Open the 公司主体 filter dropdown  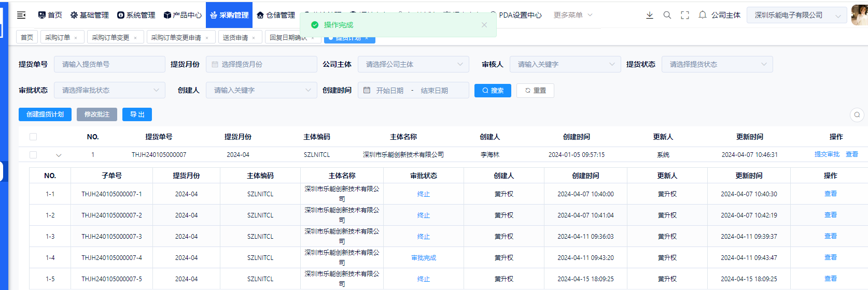point(413,64)
